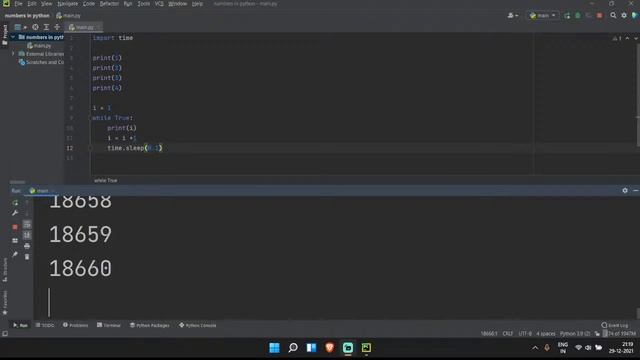Image resolution: width=640 pixels, height=360 pixels.
Task: Click in the editor at time.sleep line
Action: click(135, 148)
